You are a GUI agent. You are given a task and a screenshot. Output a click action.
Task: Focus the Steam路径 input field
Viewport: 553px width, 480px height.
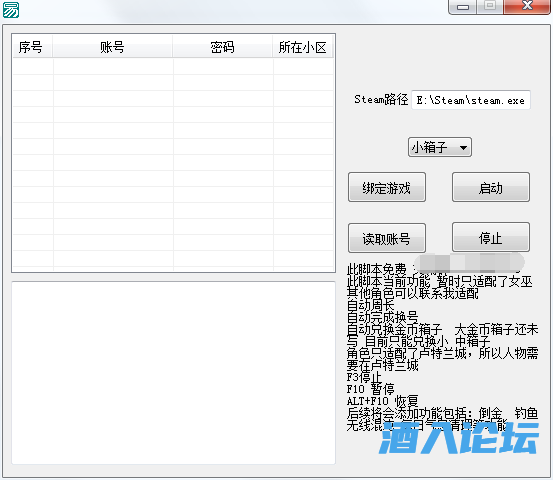click(471, 100)
